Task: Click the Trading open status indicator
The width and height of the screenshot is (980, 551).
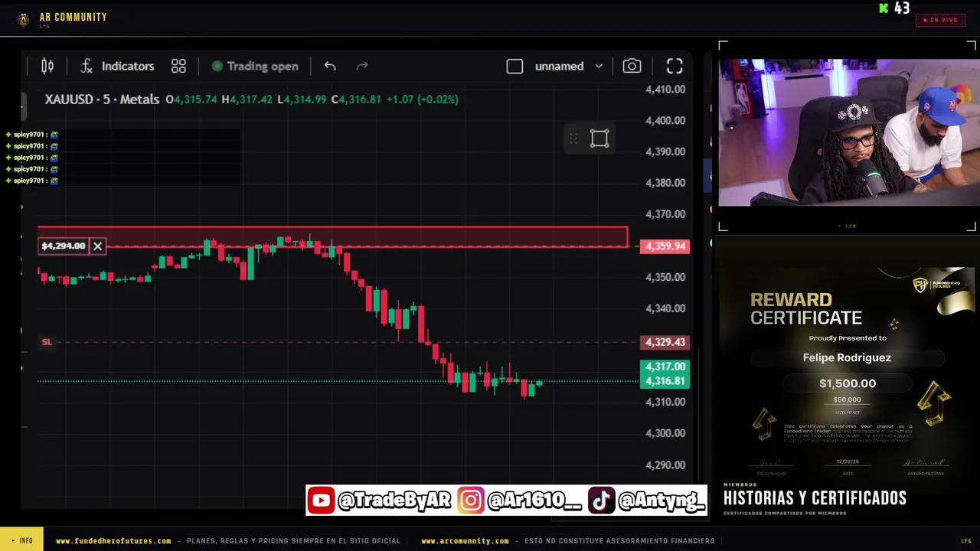Action: [255, 67]
